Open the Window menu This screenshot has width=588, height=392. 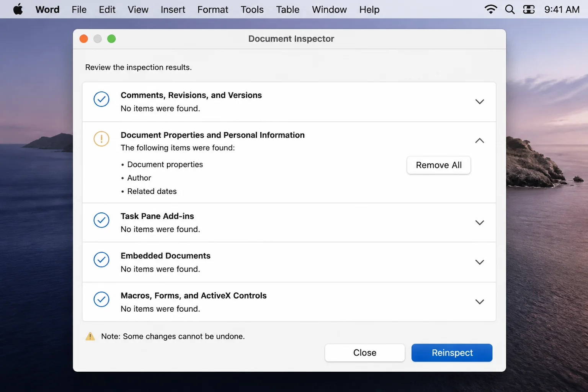pyautogui.click(x=330, y=10)
